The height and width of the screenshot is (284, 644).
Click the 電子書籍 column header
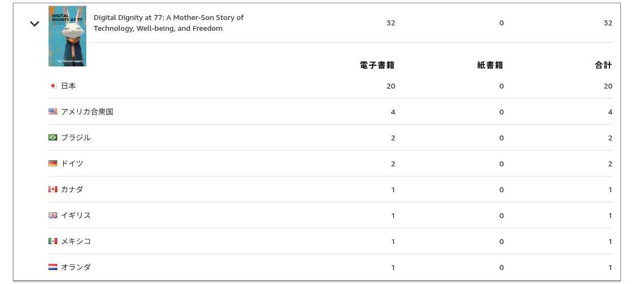(377, 65)
